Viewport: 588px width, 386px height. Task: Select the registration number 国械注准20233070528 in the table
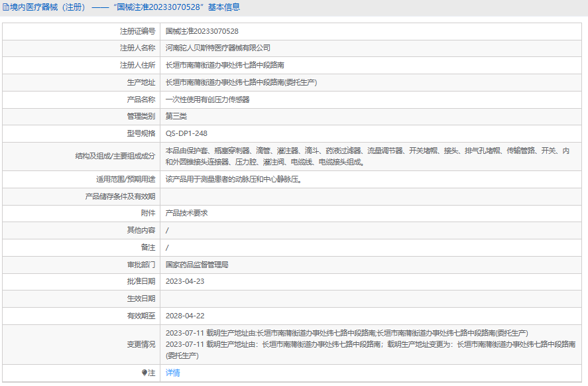click(202, 31)
